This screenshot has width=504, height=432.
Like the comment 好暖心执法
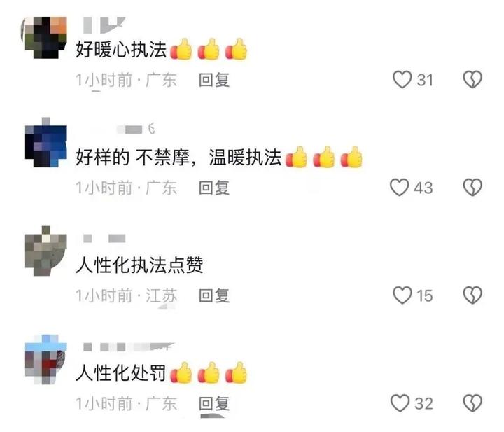(x=402, y=79)
